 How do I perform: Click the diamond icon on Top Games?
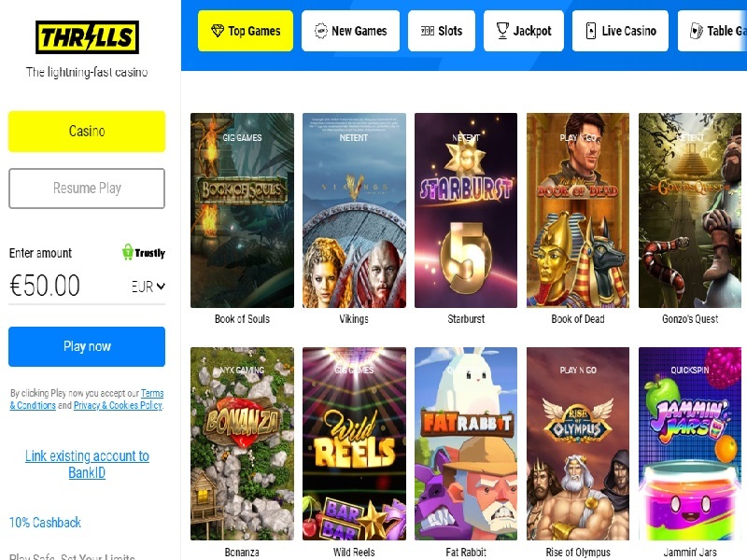pos(218,31)
